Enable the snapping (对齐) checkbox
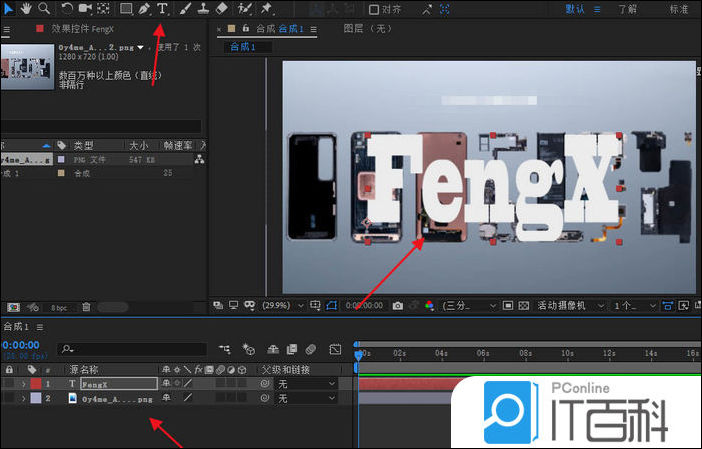The height and width of the screenshot is (449, 702). coord(374,9)
